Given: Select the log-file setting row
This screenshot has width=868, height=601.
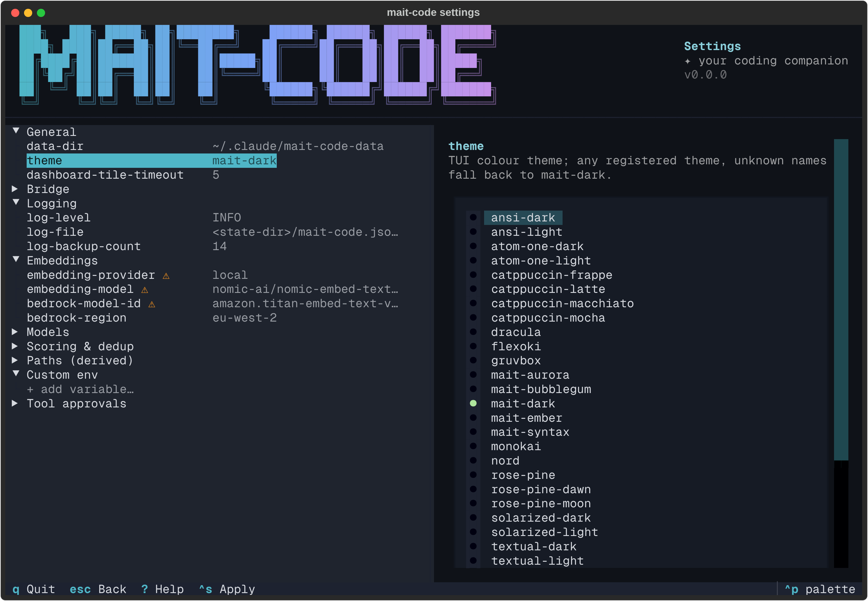Looking at the screenshot, I should 212,232.
